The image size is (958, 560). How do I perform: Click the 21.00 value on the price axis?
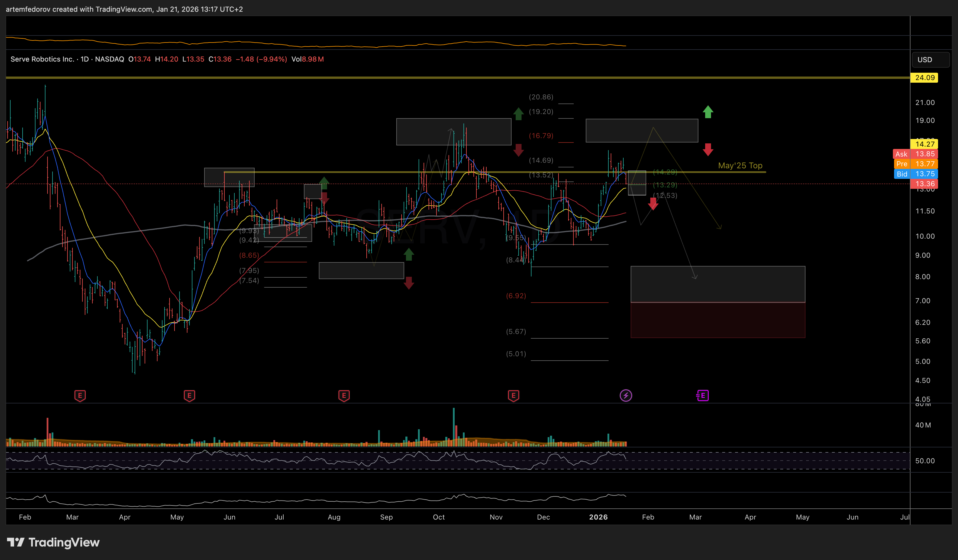pos(925,103)
